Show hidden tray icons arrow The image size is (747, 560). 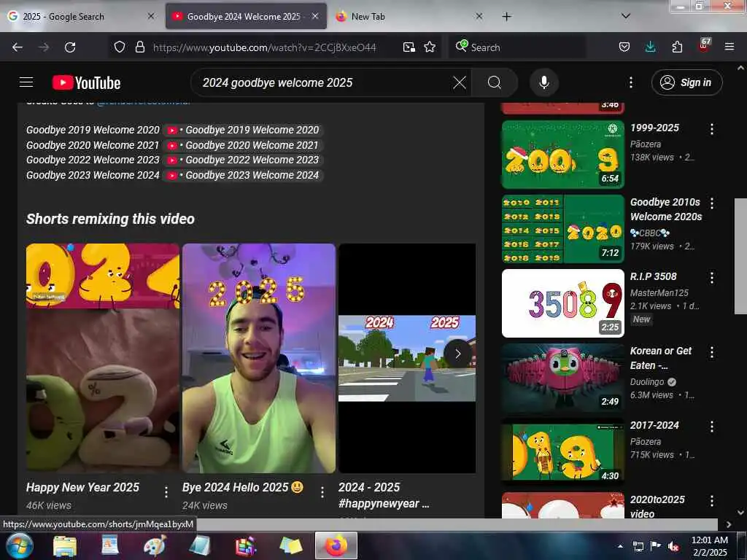(x=620, y=546)
